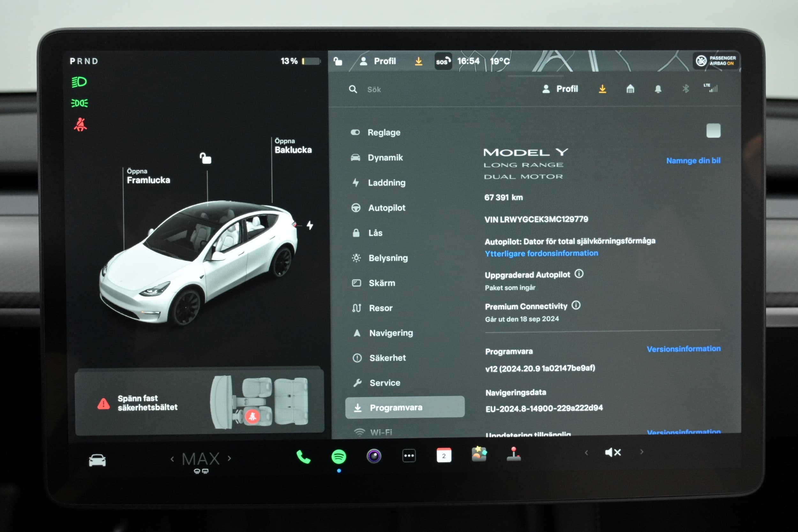Viewport: 798px width, 532px height.
Task: Open the HomeLink garage icon
Action: point(630,89)
